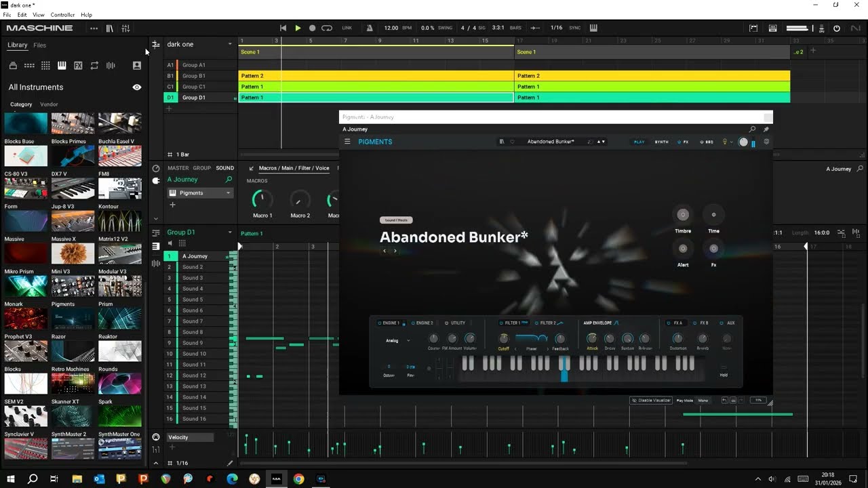The image size is (868, 488).
Task: Open the Maschine browser library icon
Action: coord(109,28)
